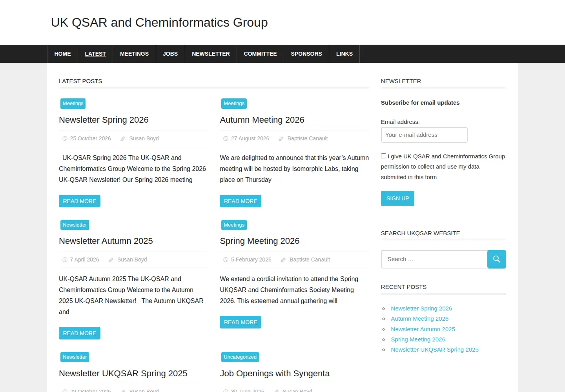Click clock icon beside 25 October 2026
The width and height of the screenshot is (565, 392).
pos(65,138)
